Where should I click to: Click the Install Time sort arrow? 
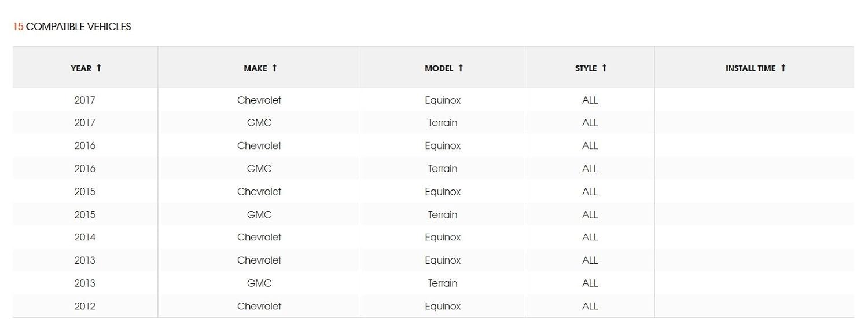click(784, 68)
